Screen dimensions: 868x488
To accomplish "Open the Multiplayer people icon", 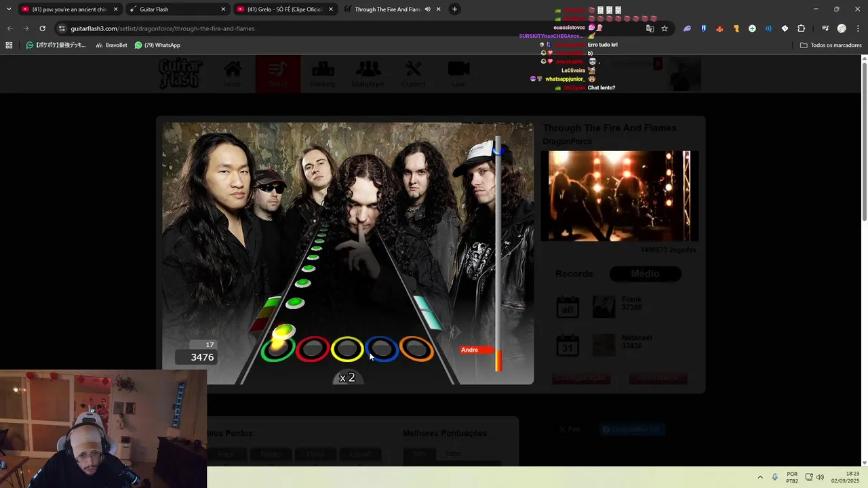I will click(368, 74).
